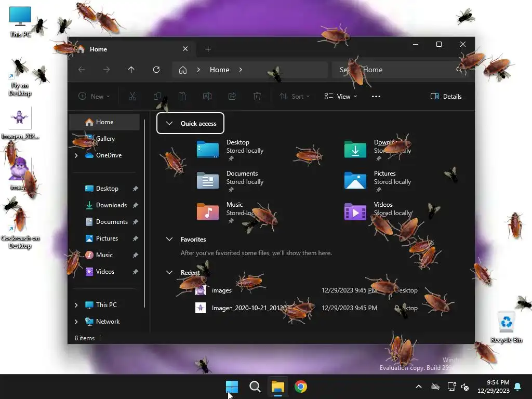Select Gallery in the navigation pane
The height and width of the screenshot is (399, 532).
coord(104,139)
